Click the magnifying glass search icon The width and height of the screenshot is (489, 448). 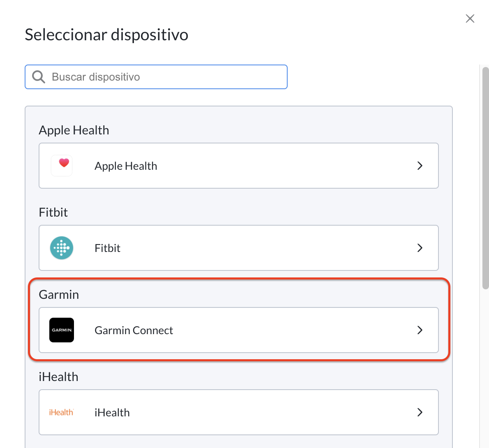tap(39, 77)
